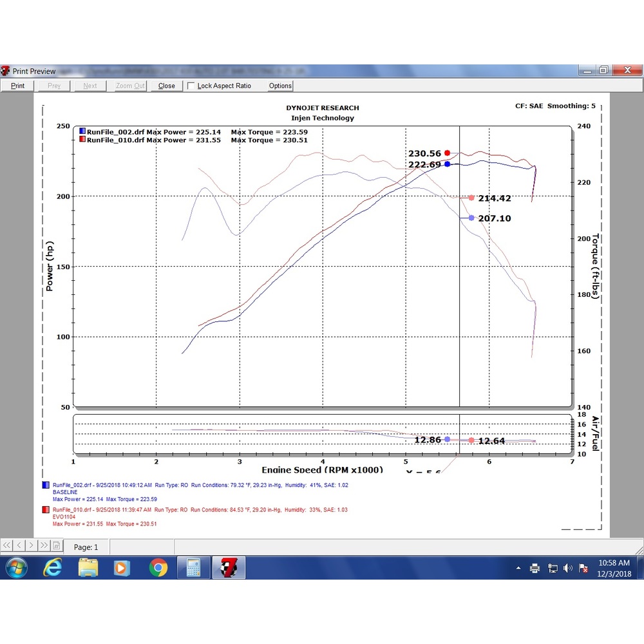644x644 pixels.
Task: Click blue RunFile_002 legend swatch in chart
Action: coord(82,131)
